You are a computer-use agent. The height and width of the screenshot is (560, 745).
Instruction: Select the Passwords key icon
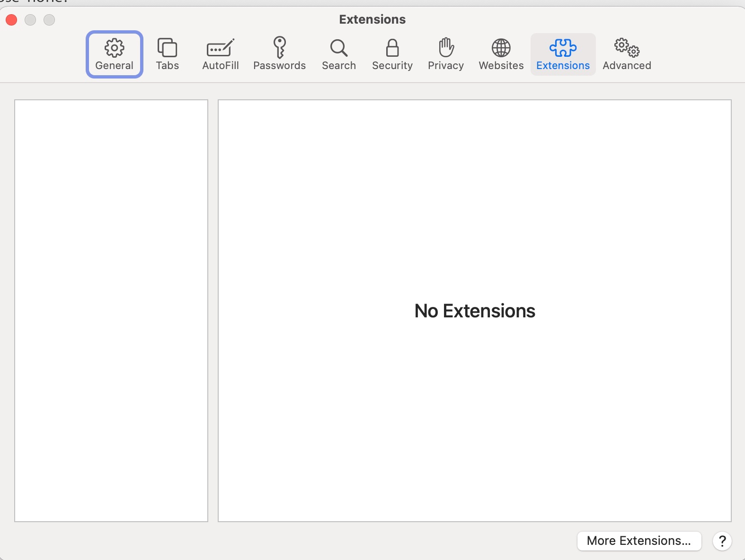(279, 47)
